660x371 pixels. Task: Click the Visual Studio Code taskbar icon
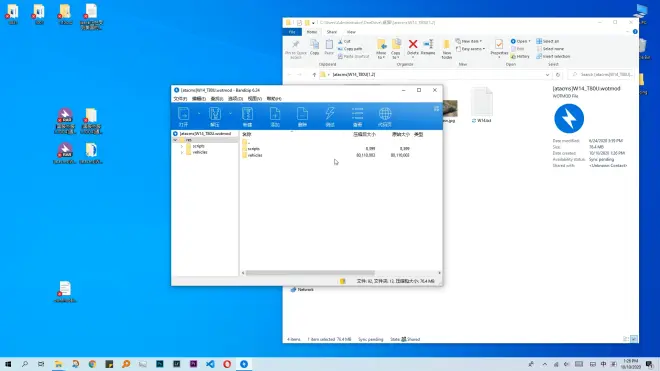pos(210,364)
